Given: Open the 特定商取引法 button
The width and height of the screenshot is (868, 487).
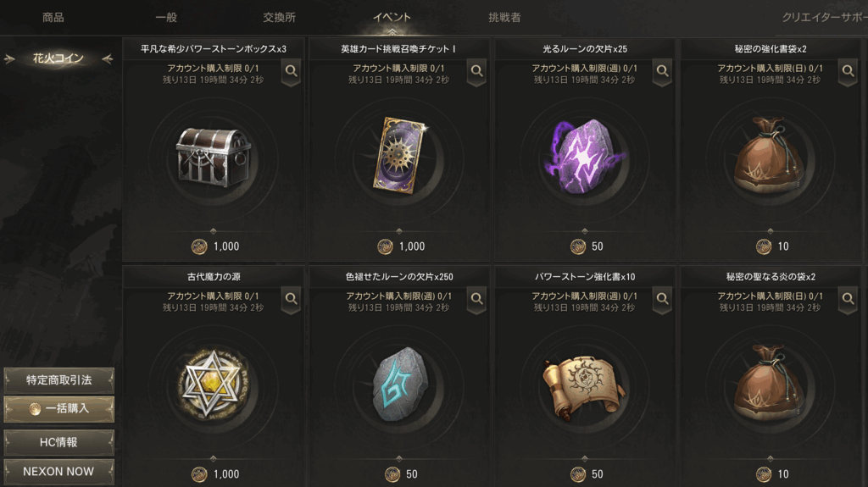Looking at the screenshot, I should click(x=59, y=380).
